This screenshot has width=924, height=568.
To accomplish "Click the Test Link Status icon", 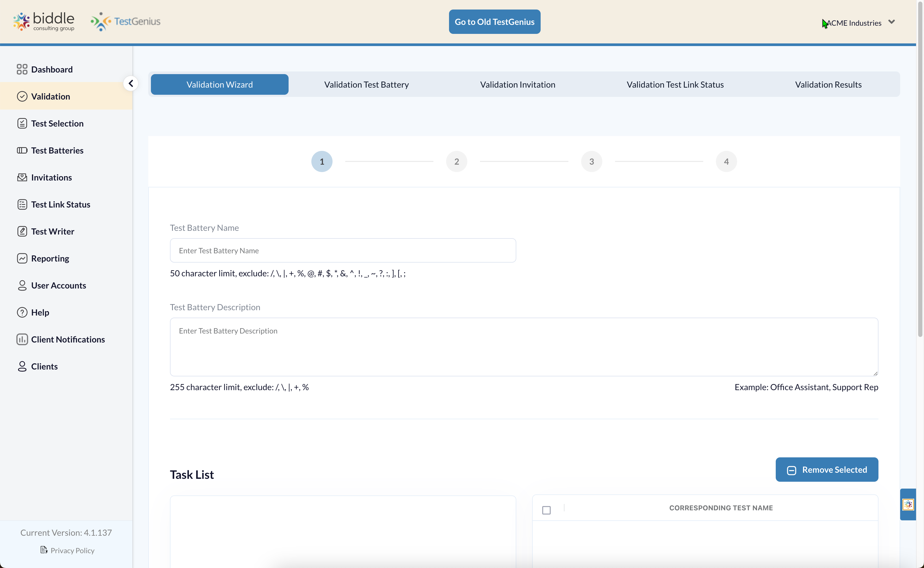I will pos(22,204).
